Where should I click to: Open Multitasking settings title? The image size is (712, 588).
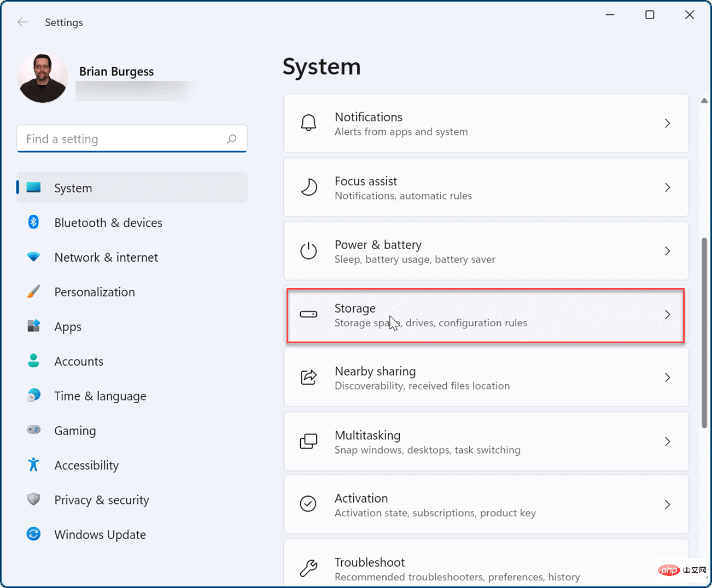pyautogui.click(x=367, y=435)
